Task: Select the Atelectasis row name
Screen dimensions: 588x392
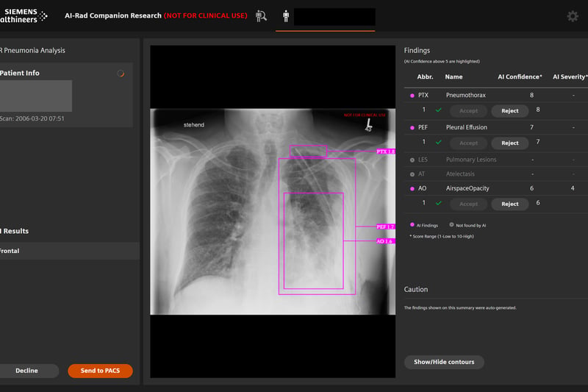Action: [460, 174]
